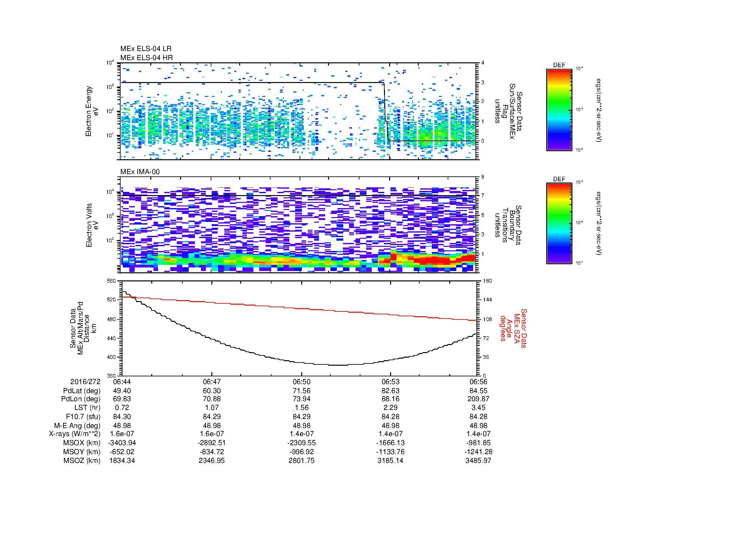Viewport: 756px width, 534px height.
Task: Click PdLon value '69.83'
Action: pos(122,399)
